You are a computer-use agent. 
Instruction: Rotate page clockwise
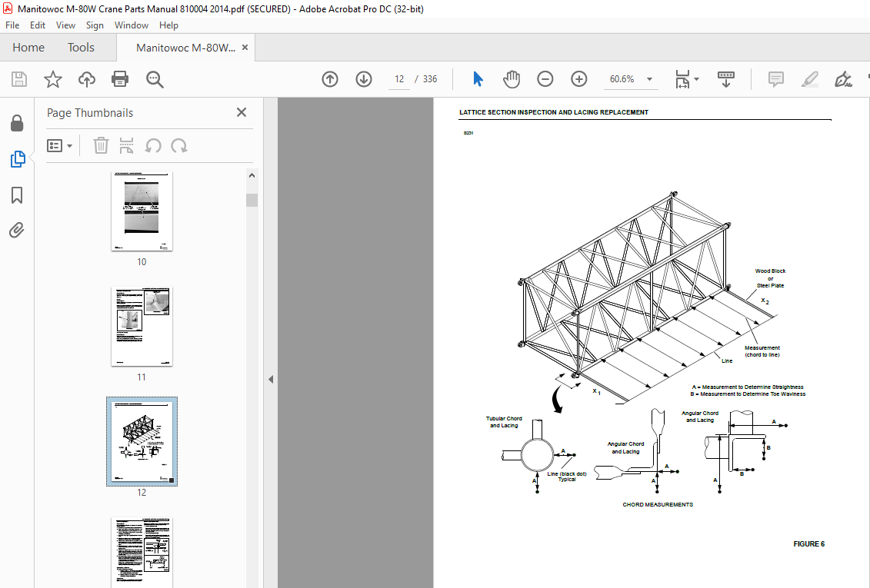(178, 146)
